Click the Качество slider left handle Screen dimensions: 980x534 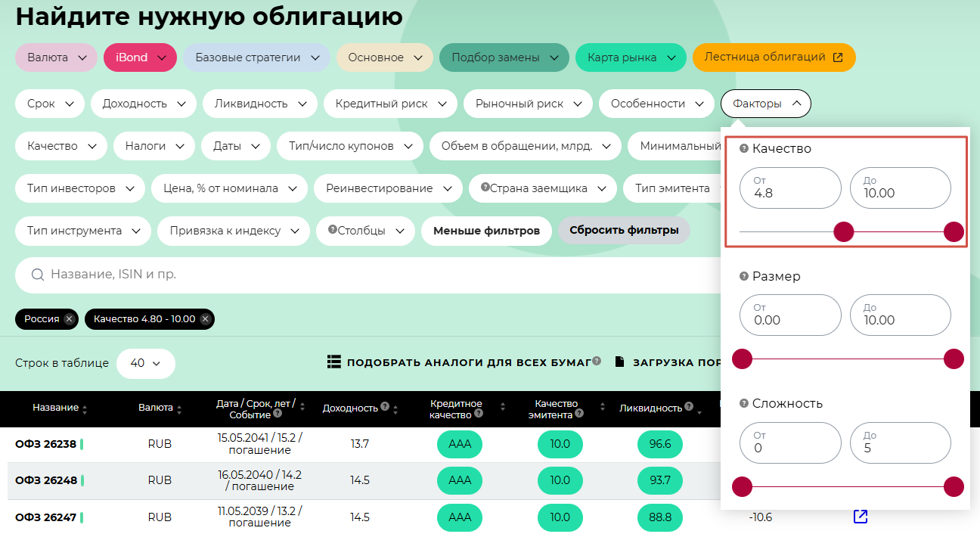843,232
